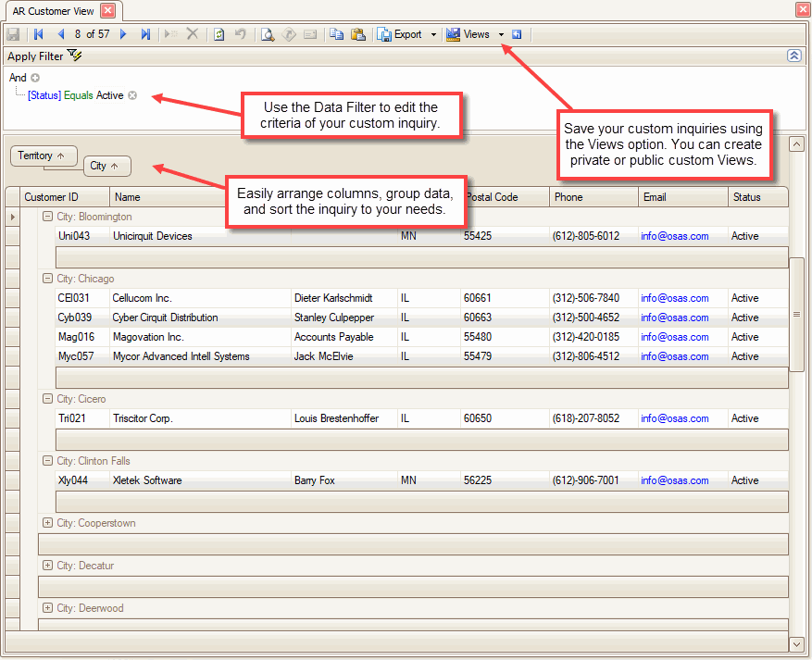
Task: Toggle sort on Territory group chip
Action: coord(43,156)
